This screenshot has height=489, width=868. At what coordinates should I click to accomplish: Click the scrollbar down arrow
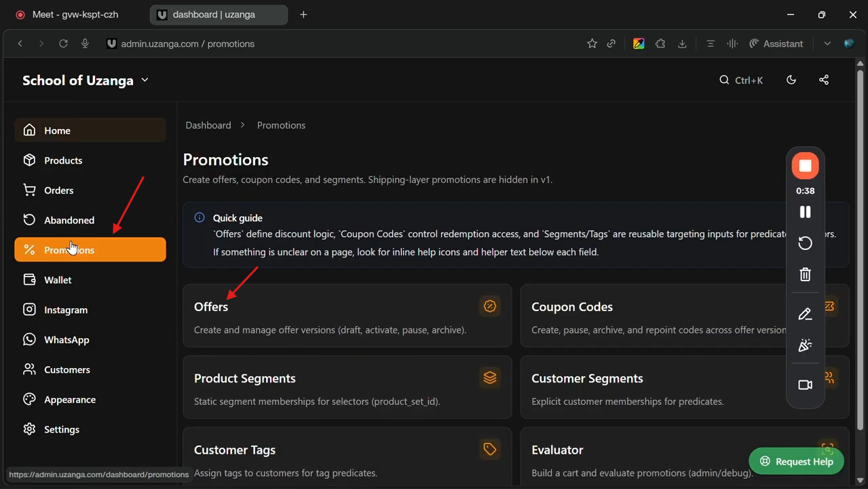coord(860,481)
